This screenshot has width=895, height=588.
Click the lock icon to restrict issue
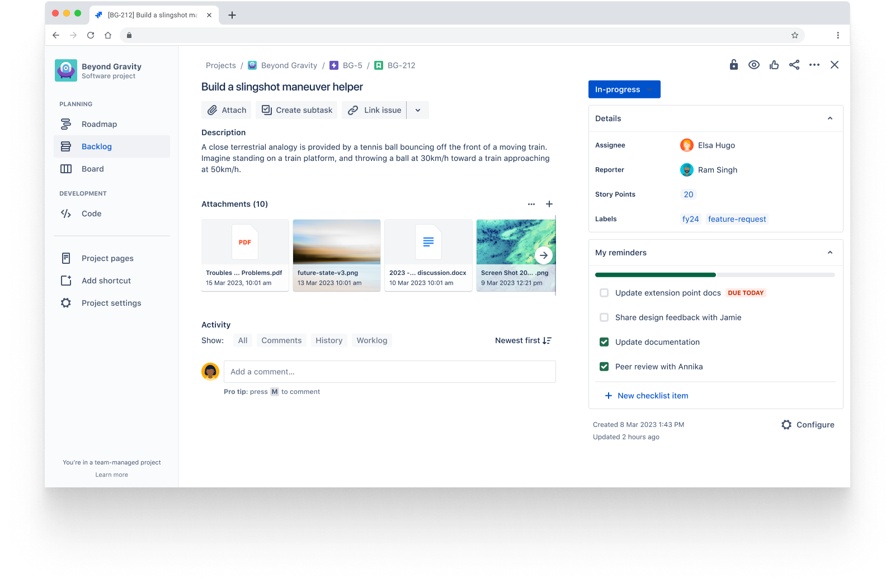(733, 65)
